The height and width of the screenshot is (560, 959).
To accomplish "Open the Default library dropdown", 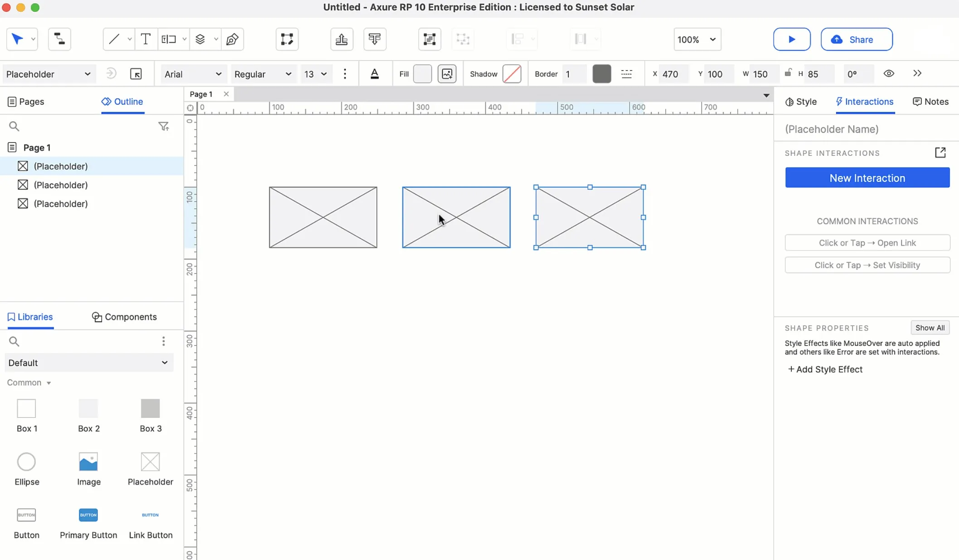I will (x=89, y=362).
